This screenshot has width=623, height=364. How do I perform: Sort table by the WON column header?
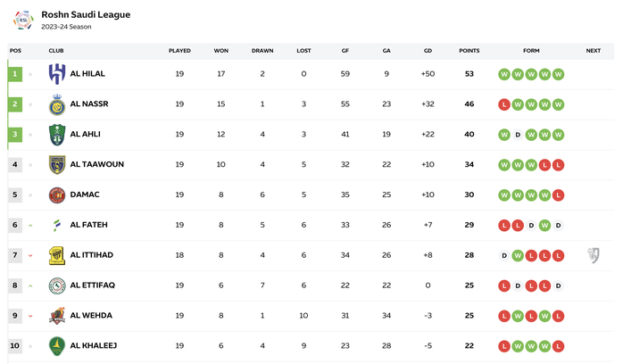(x=221, y=51)
